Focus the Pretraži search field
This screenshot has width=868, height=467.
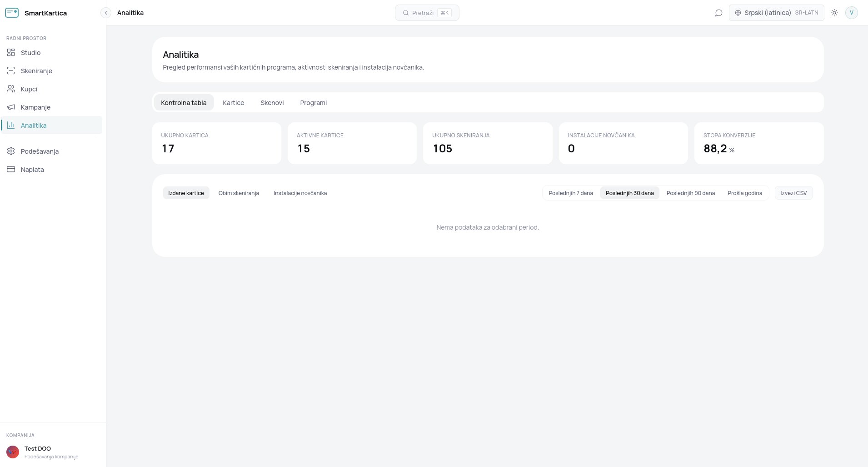(x=427, y=13)
